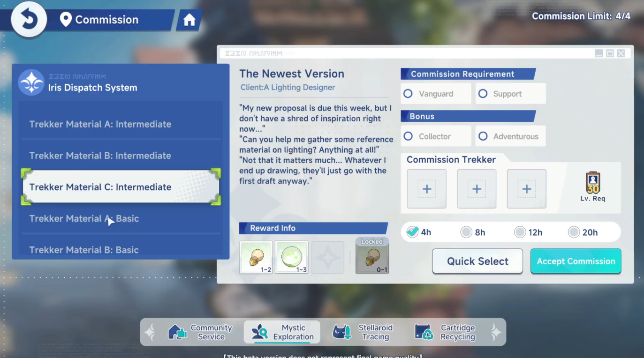Screen dimensions: 644x358
Task: Open the Stellaroid Tracing tab
Action: tap(363, 332)
